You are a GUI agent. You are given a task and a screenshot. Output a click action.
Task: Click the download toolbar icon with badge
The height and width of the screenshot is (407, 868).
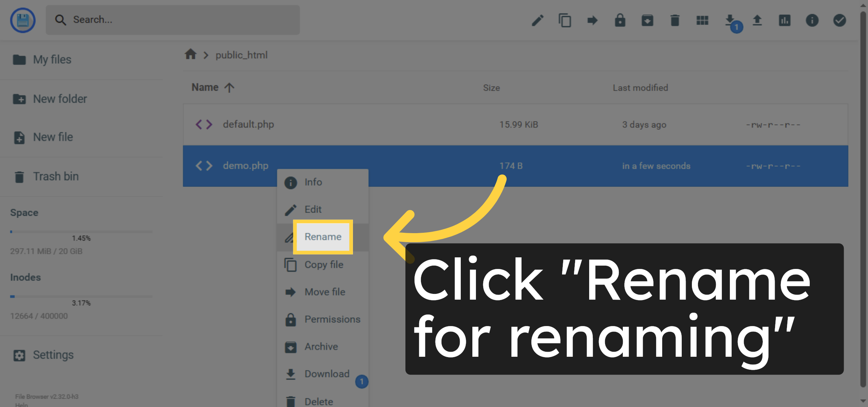click(x=731, y=20)
